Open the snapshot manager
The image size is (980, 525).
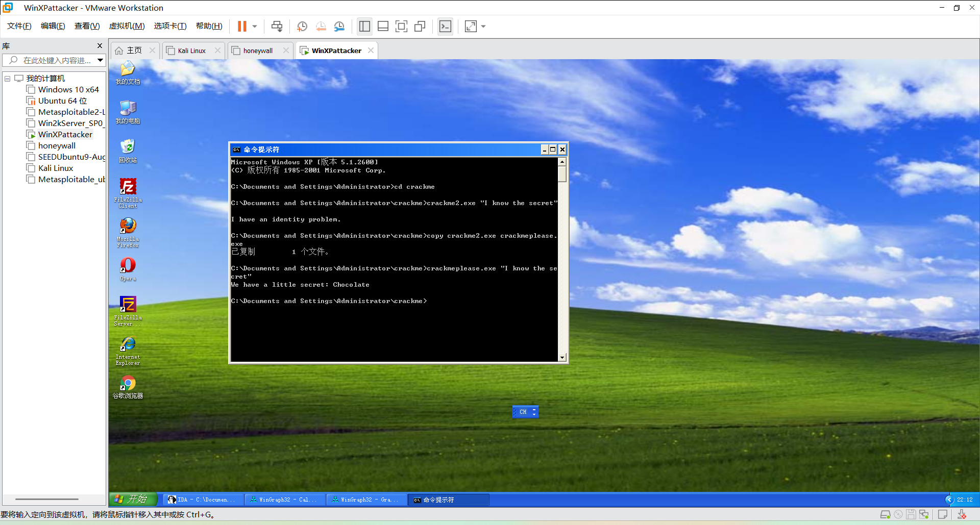[339, 26]
